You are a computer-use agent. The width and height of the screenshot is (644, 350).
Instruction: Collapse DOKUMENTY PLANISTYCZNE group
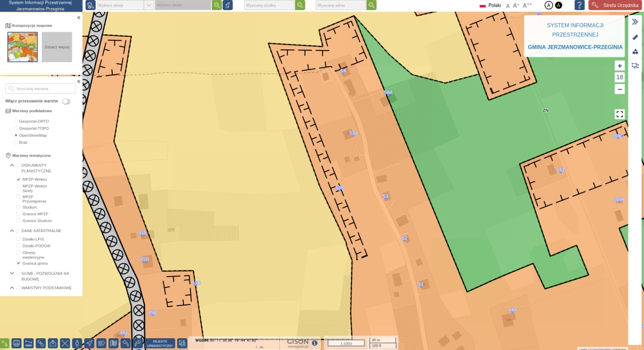[12, 165]
